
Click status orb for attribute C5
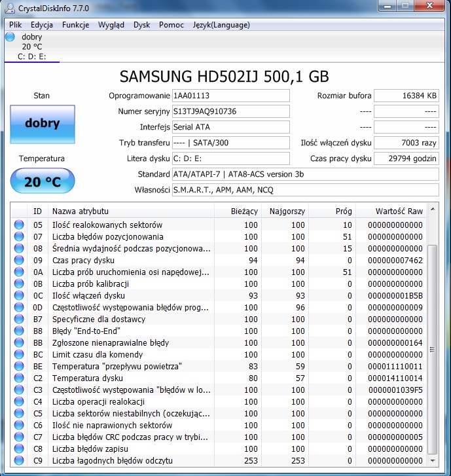tap(19, 413)
